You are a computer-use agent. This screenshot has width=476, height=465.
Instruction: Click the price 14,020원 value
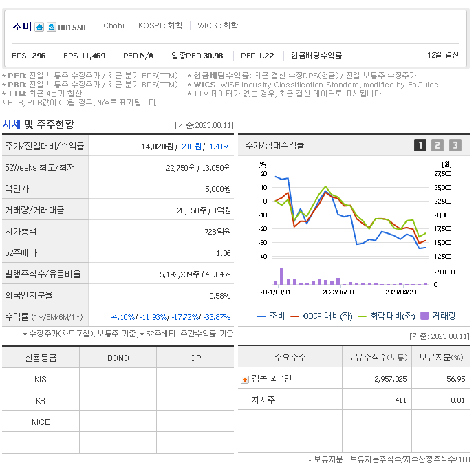157,147
